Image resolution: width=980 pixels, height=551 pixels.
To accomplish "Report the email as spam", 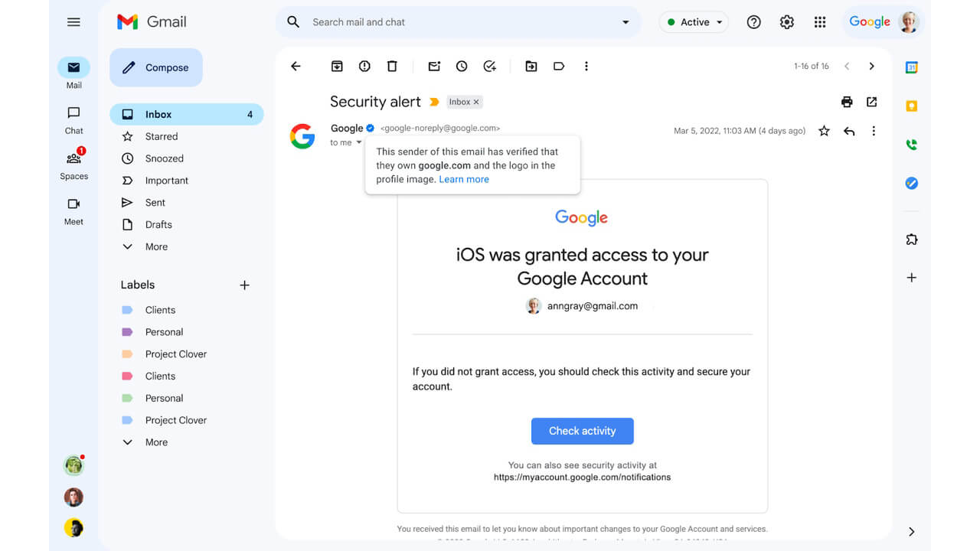I will pos(364,67).
